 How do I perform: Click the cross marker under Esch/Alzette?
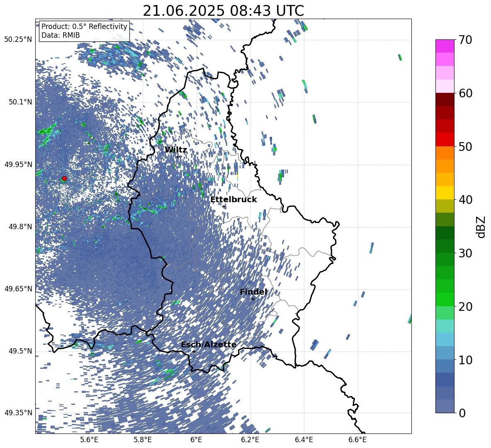194,351
